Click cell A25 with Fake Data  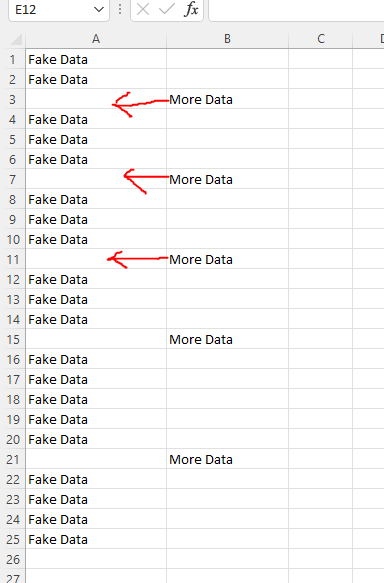[96, 539]
